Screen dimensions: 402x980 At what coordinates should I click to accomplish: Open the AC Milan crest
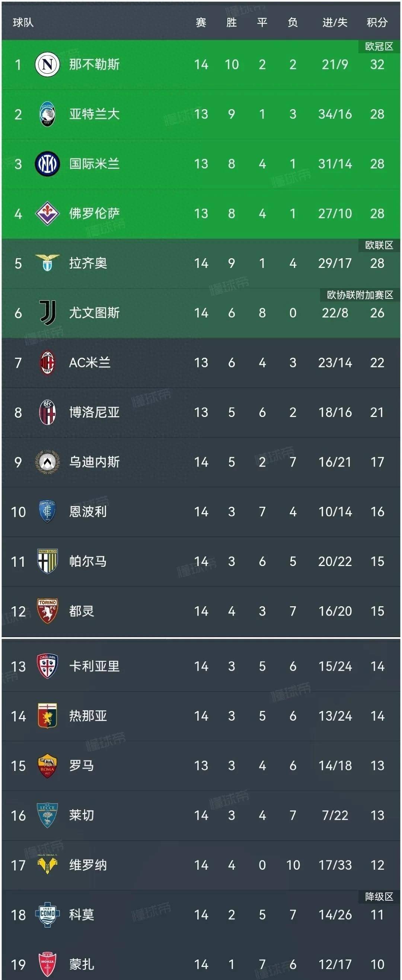[x=48, y=363]
